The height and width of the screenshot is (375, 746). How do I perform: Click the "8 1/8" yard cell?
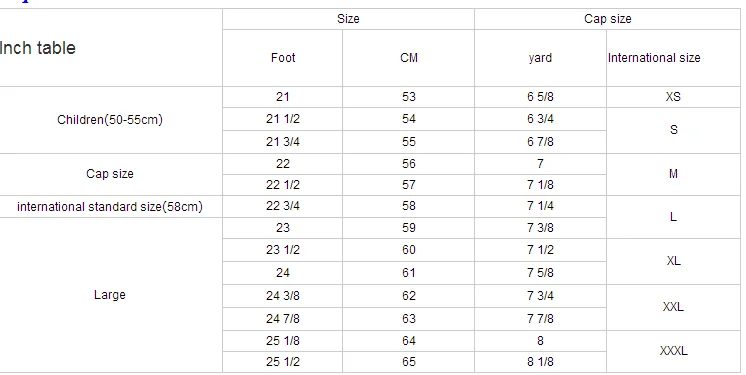click(540, 362)
